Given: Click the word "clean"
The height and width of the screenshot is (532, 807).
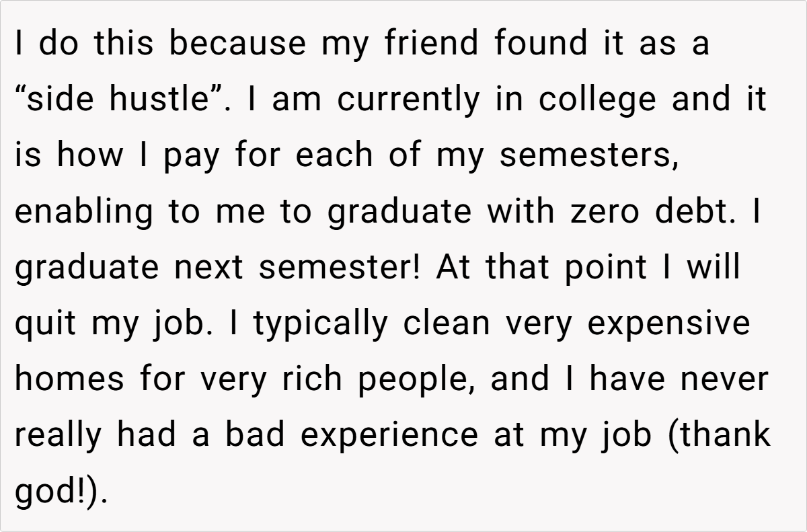Looking at the screenshot, I should (x=447, y=323).
